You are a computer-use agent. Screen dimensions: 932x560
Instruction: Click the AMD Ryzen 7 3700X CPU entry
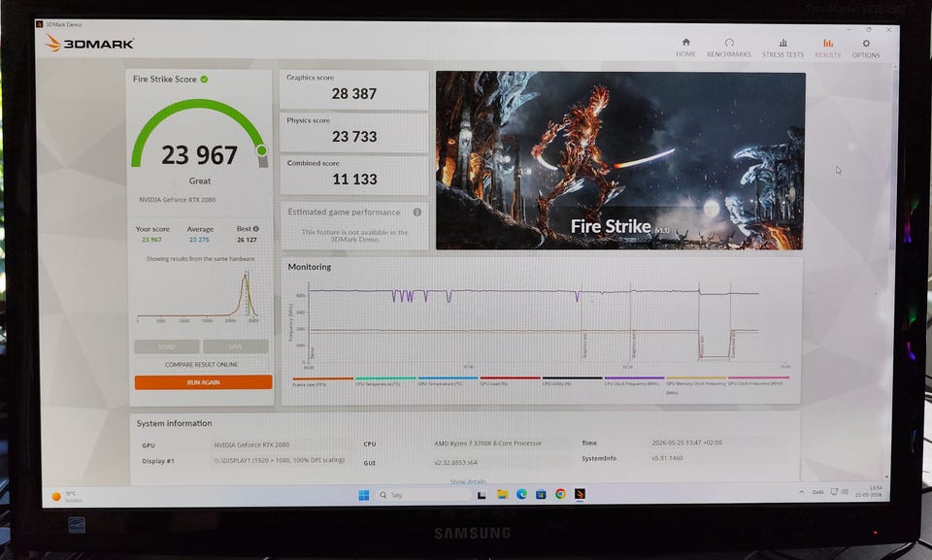487,444
